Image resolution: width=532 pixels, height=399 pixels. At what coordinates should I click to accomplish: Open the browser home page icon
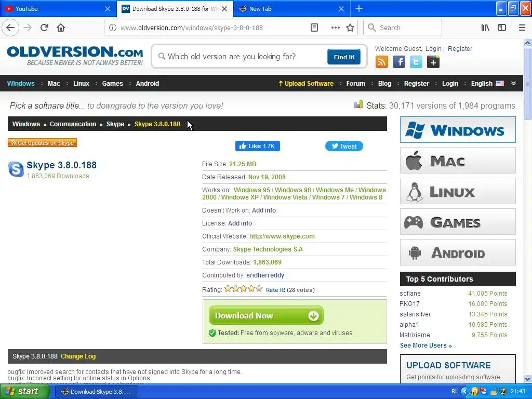(x=61, y=28)
